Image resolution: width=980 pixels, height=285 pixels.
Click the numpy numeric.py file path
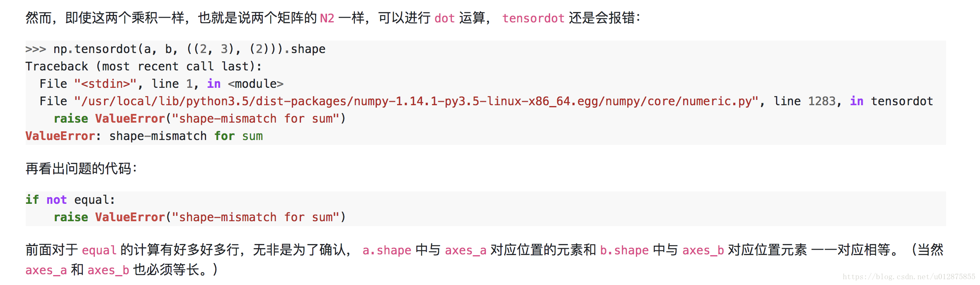(x=416, y=101)
